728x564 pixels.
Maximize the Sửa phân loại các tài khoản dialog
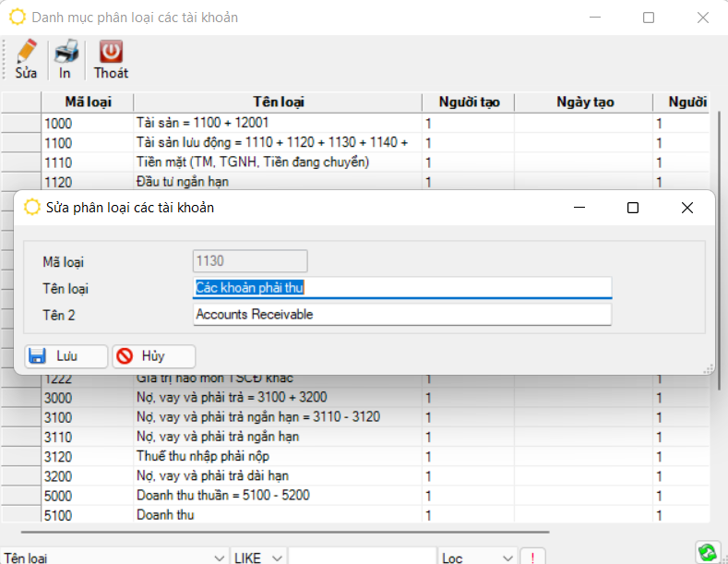(x=633, y=208)
